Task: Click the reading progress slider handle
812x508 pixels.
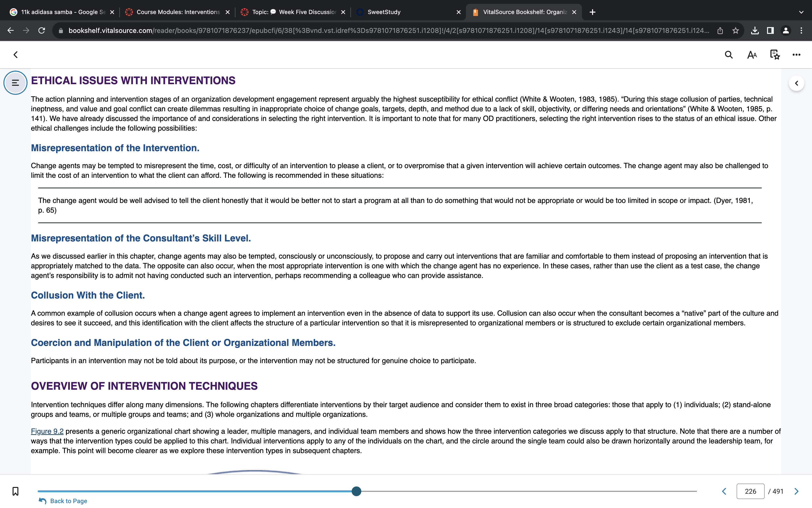Action: coord(356,491)
